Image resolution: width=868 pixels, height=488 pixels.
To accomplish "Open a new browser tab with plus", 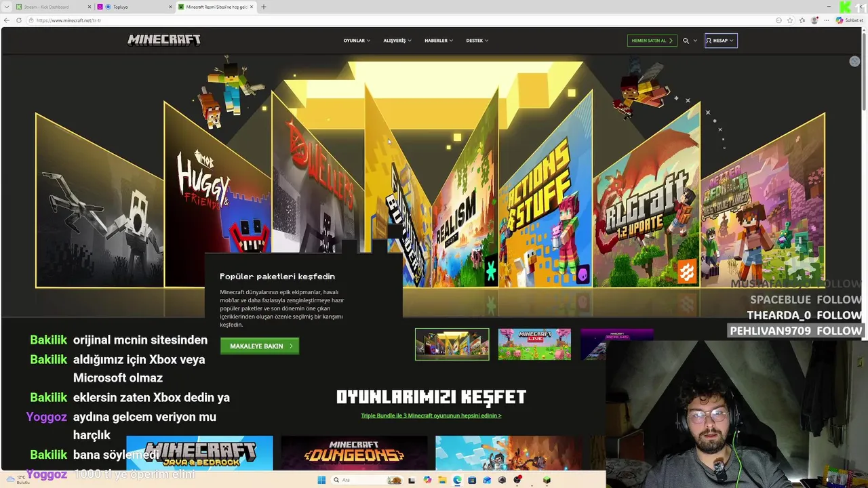I will point(264,7).
